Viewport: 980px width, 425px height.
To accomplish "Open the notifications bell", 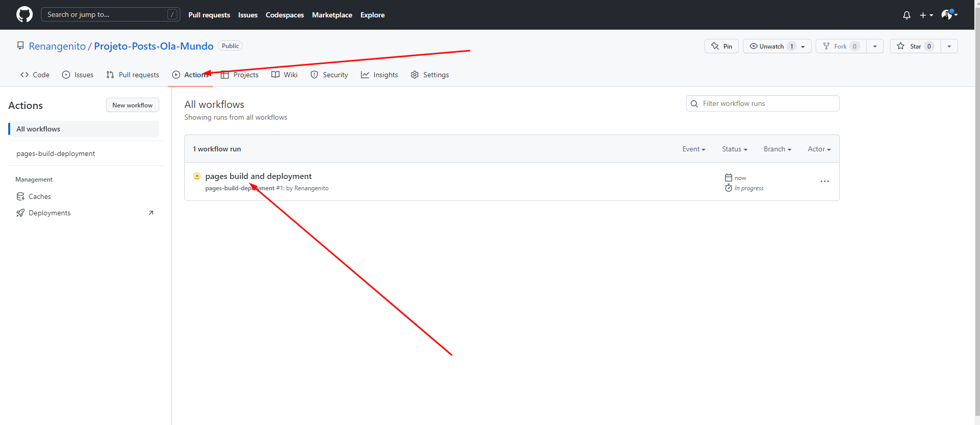I will pyautogui.click(x=906, y=15).
